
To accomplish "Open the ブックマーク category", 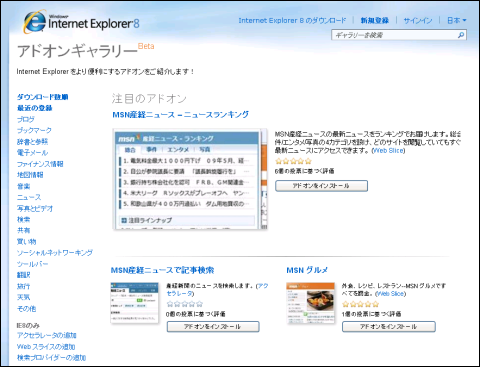I will click(34, 130).
